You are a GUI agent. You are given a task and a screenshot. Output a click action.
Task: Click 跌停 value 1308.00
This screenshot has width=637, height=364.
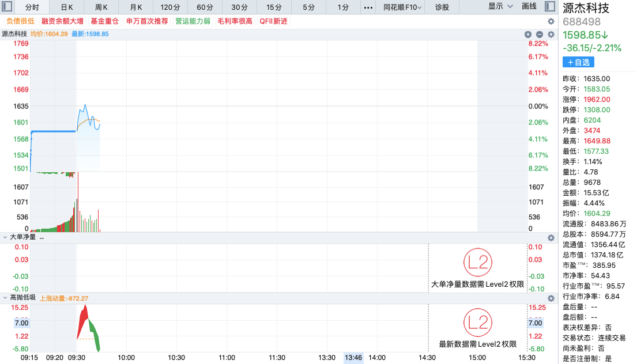pos(597,110)
